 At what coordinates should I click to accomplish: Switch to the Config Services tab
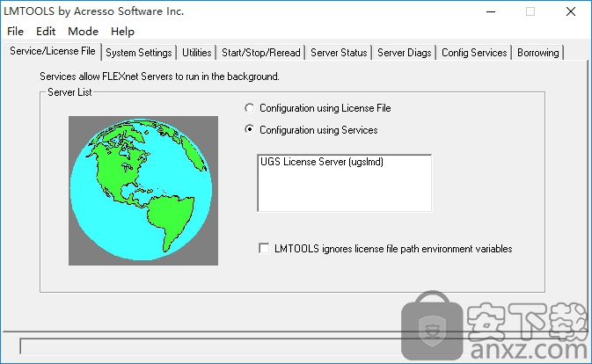tap(474, 53)
